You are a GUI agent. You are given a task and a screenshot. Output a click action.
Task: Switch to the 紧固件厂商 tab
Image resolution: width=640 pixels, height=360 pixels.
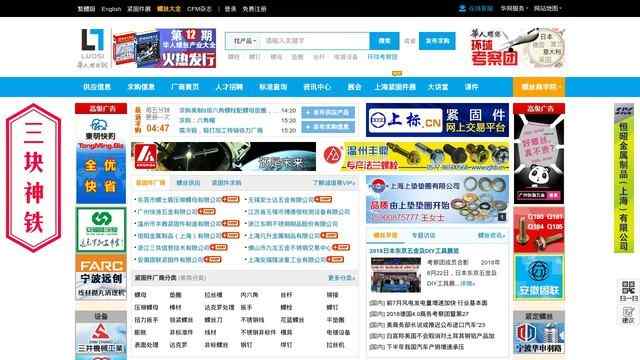pos(150,182)
